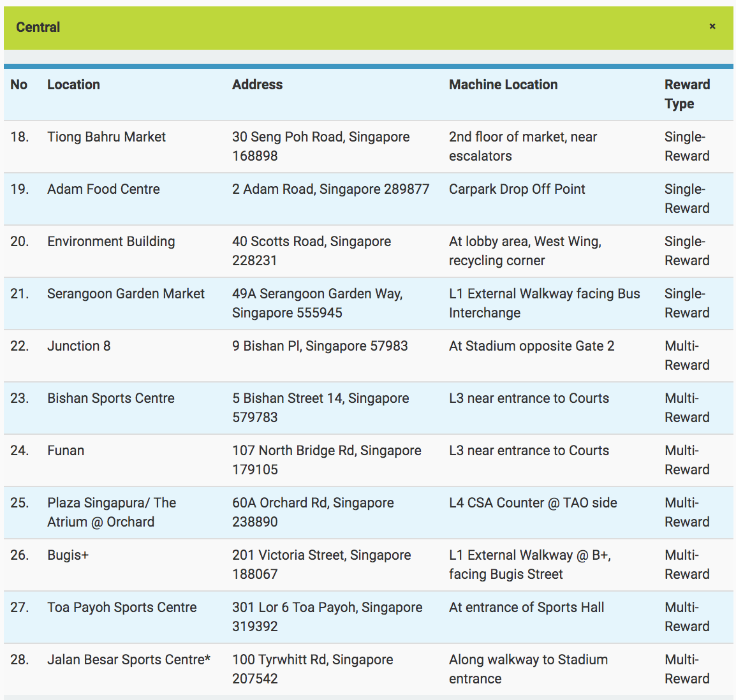The height and width of the screenshot is (700, 736).
Task: Close the Central panel with the × icon
Action: pos(712,26)
